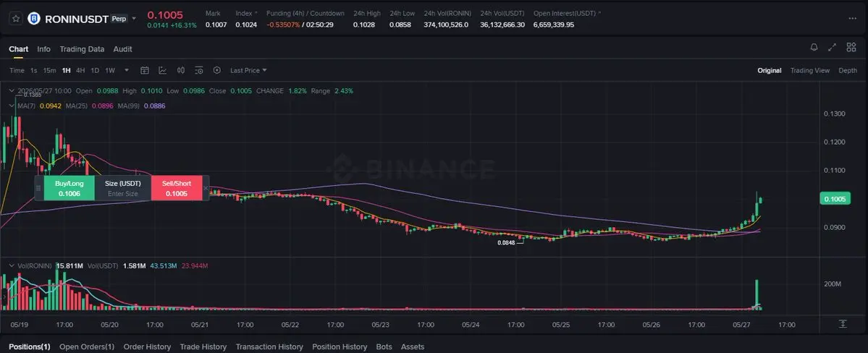Click the Buy/Long 0.1006 button
868x353 pixels.
[69, 188]
